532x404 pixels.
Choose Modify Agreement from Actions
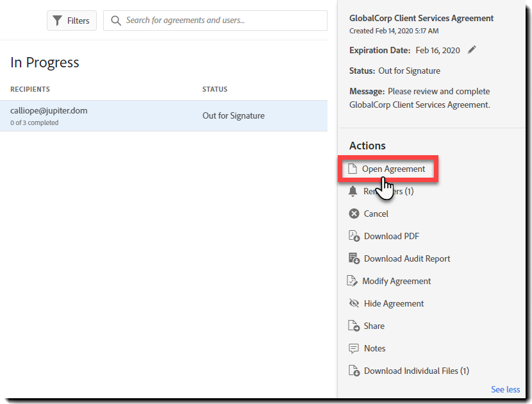tap(396, 281)
